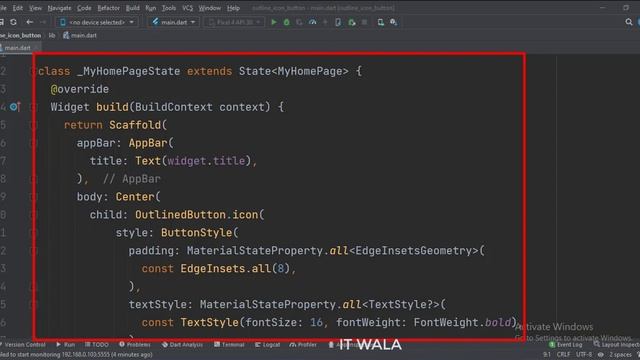Click the Forward navigation arrow
Image resolution: width=640 pixels, height=360 pixels.
coord(43,22)
